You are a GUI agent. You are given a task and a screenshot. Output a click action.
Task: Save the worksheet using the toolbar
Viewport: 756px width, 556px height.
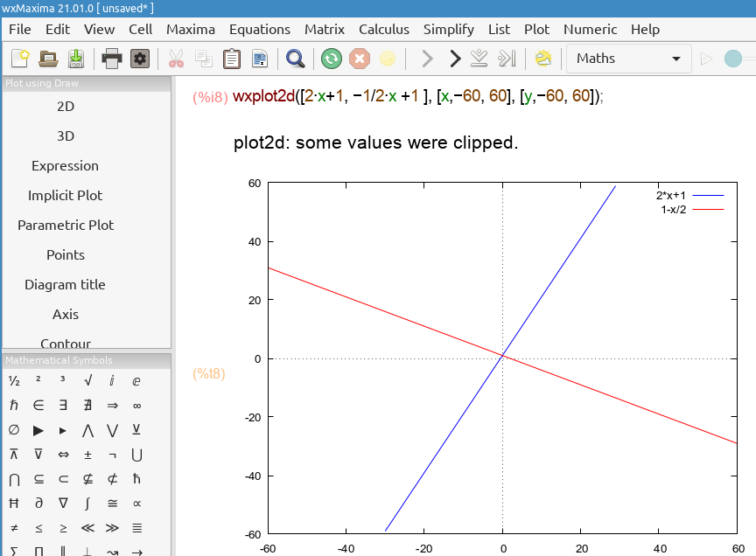click(x=76, y=59)
